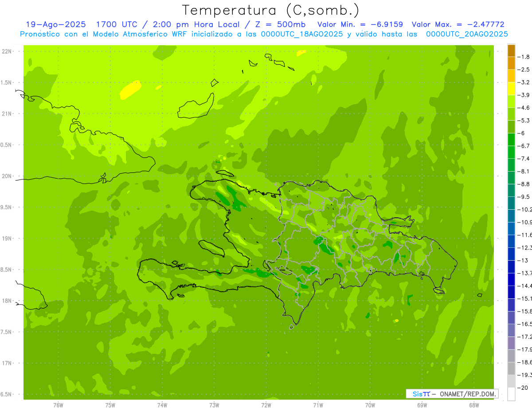The height and width of the screenshot is (411, 532).
Task: Click the latitude label "22N"
Action: (7, 51)
